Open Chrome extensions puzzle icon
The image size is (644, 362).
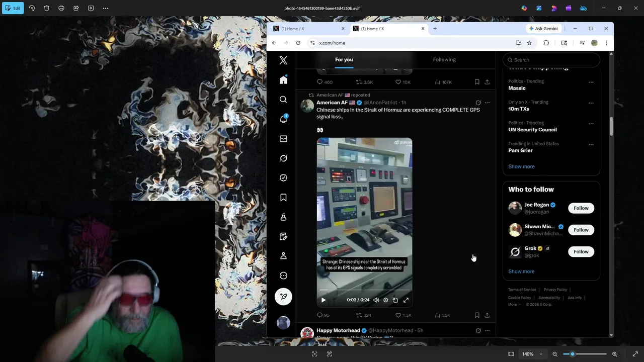[546, 43]
